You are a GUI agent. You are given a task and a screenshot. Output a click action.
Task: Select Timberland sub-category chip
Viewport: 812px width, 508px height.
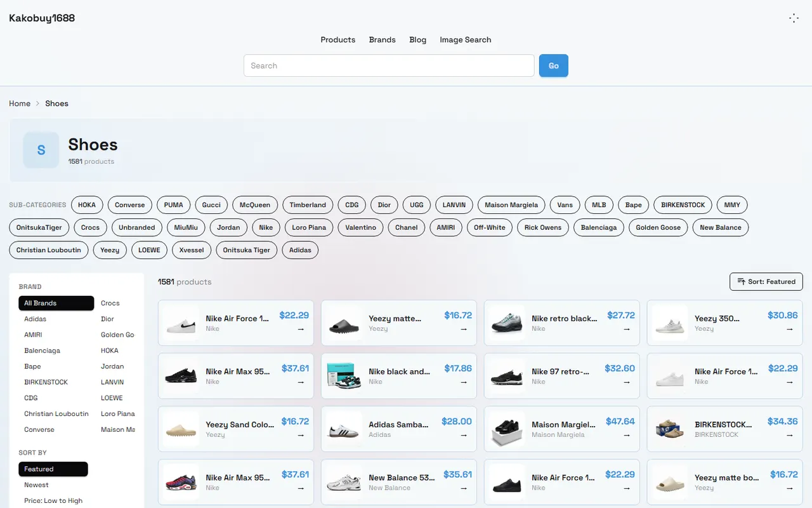pos(308,205)
